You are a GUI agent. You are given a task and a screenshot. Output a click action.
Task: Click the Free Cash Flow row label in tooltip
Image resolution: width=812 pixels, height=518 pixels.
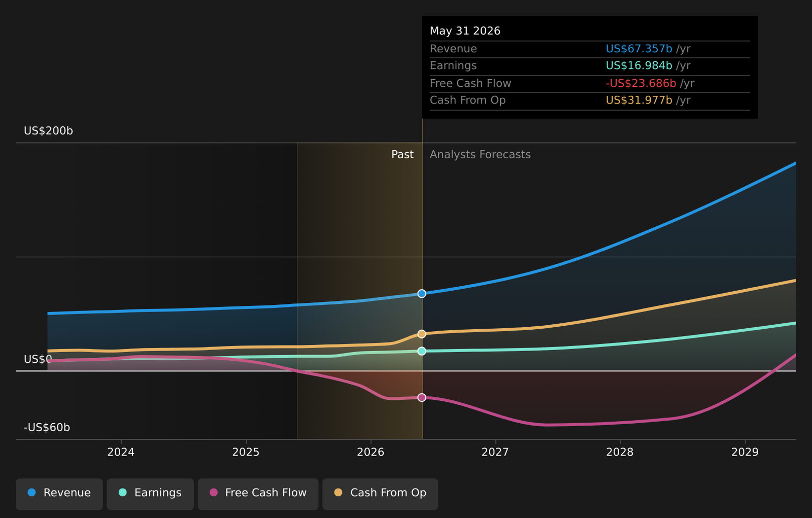tap(470, 83)
